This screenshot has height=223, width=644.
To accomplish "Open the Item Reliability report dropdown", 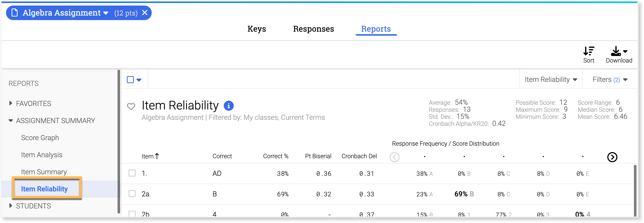I will coord(551,80).
